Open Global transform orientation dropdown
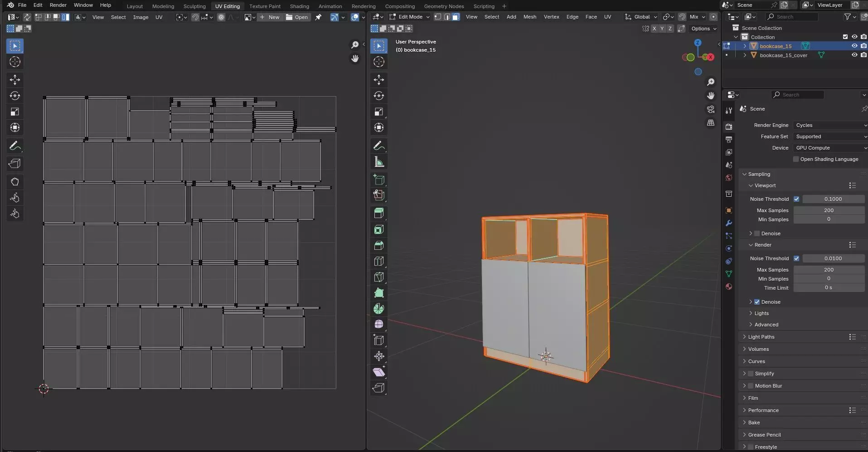The image size is (868, 452). pos(641,17)
